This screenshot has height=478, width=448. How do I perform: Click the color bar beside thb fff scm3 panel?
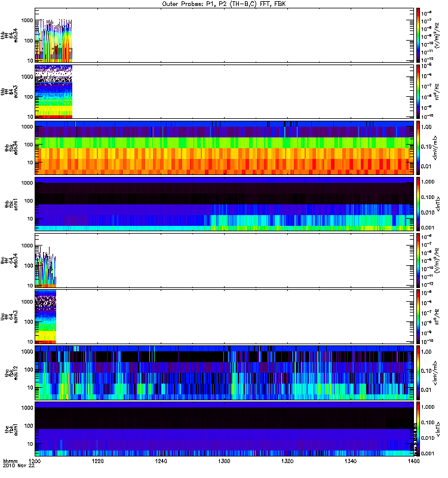click(418, 91)
